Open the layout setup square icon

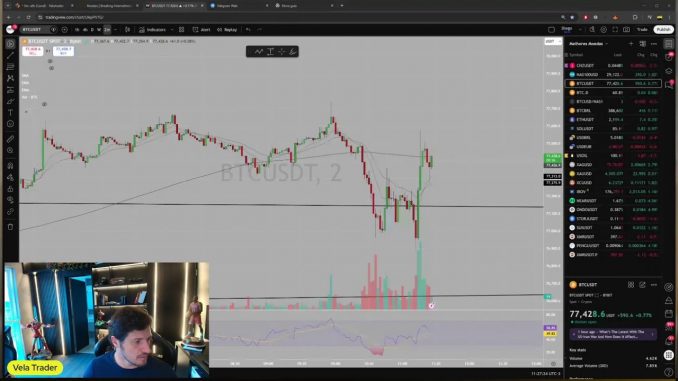[551, 30]
